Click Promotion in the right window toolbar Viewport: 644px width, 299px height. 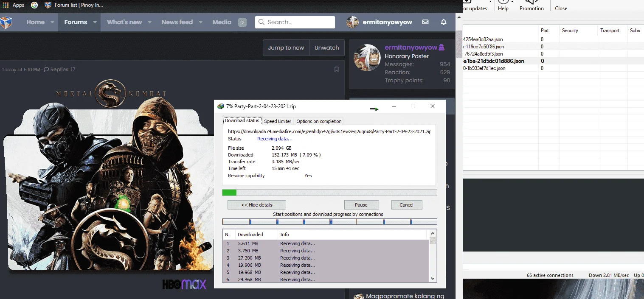click(x=532, y=6)
